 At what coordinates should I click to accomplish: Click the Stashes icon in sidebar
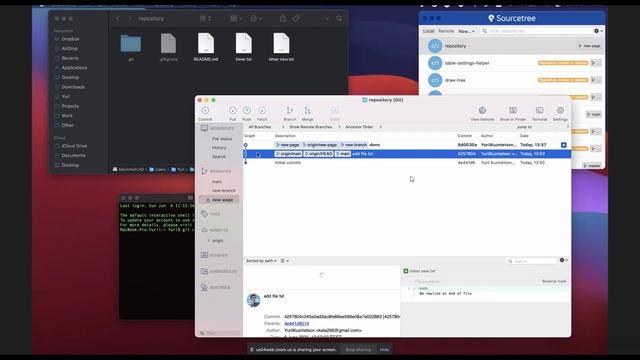point(204,255)
